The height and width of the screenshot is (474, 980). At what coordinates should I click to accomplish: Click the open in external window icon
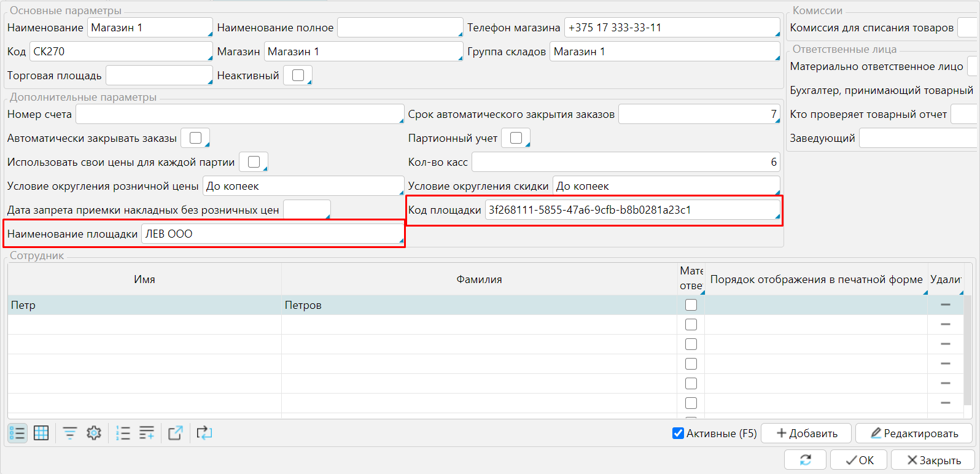(x=176, y=433)
